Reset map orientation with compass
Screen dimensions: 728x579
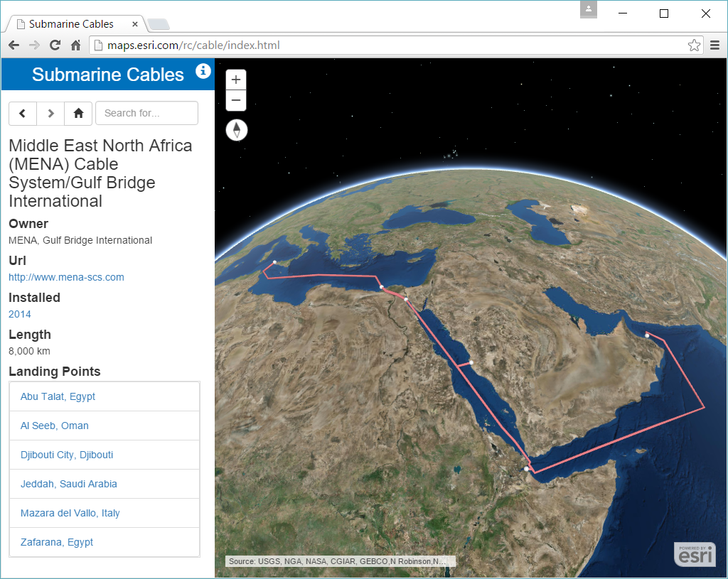237,130
